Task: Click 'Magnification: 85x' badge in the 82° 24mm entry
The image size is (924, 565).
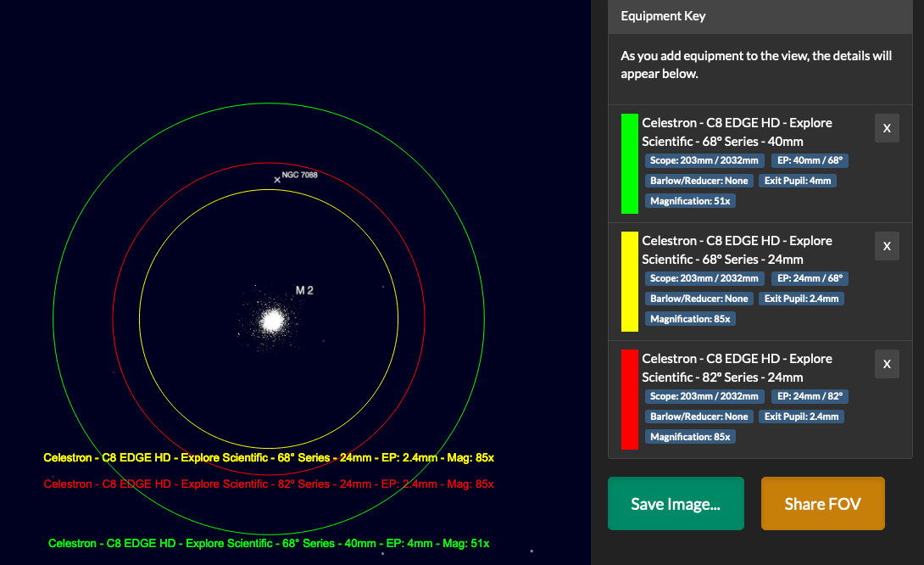Action: (x=690, y=437)
